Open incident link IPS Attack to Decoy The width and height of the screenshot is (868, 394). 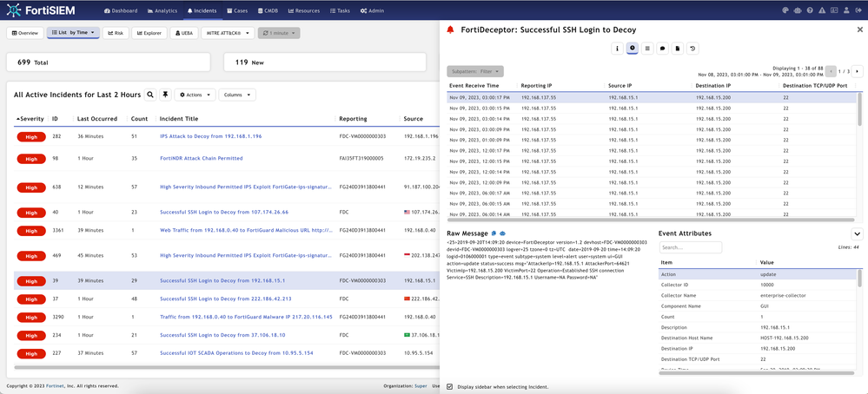pos(210,136)
